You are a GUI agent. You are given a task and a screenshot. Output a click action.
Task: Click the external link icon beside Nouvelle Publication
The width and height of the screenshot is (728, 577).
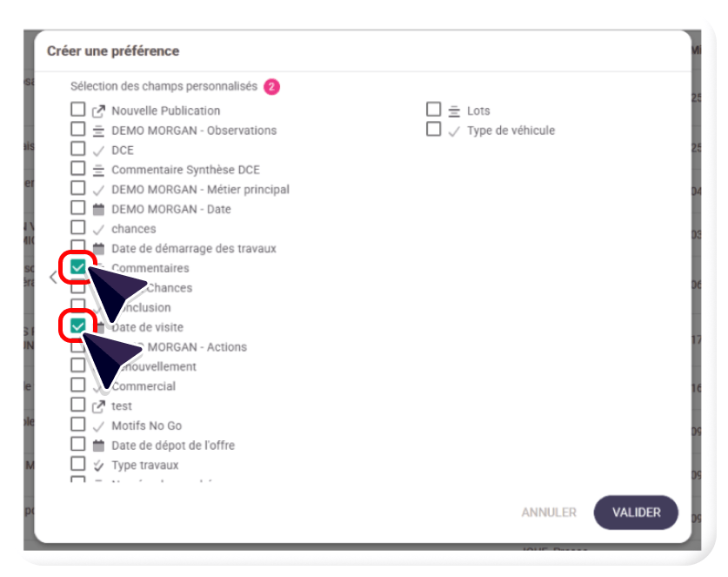click(98, 111)
